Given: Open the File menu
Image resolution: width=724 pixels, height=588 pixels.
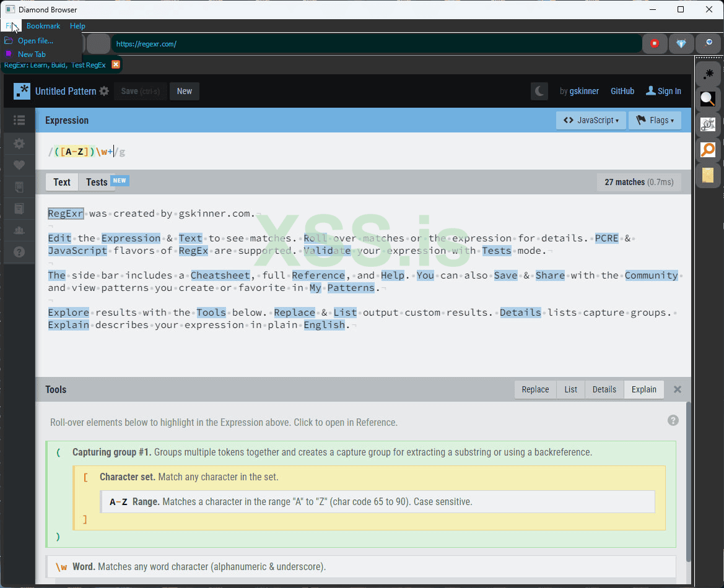Looking at the screenshot, I should 10,26.
